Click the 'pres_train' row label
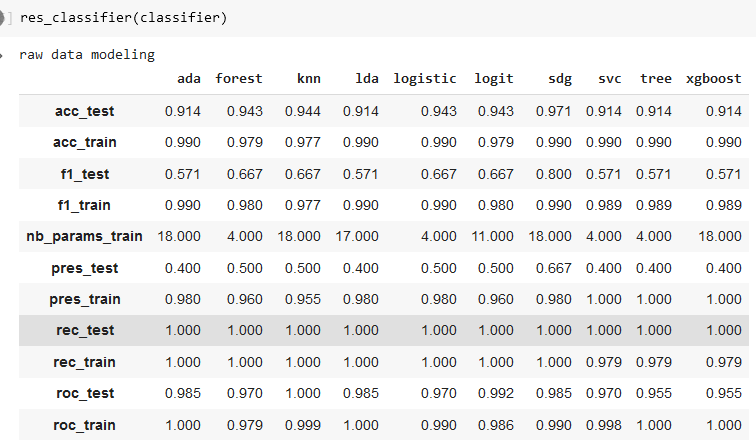This screenshot has height=448, width=756. (x=84, y=300)
